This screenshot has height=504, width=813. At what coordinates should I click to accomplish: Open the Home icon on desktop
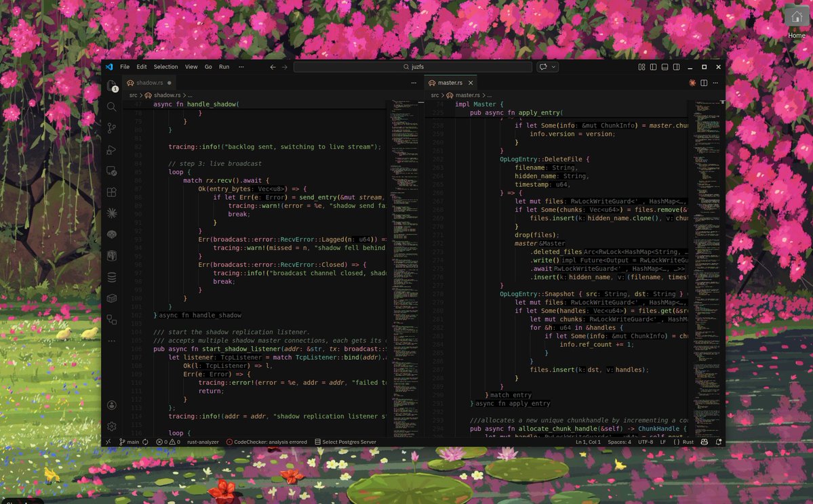[797, 21]
